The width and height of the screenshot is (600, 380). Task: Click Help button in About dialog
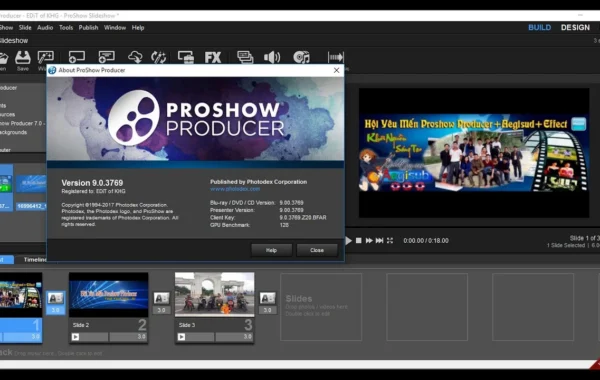[271, 250]
